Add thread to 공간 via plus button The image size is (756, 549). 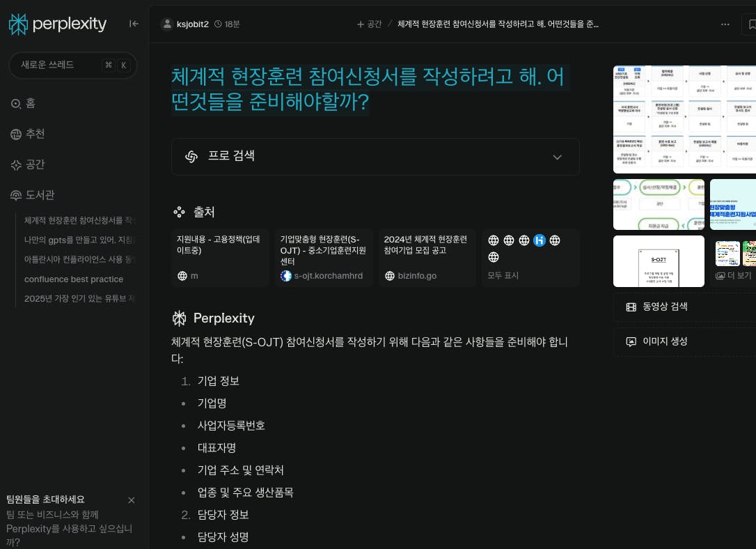(x=369, y=24)
